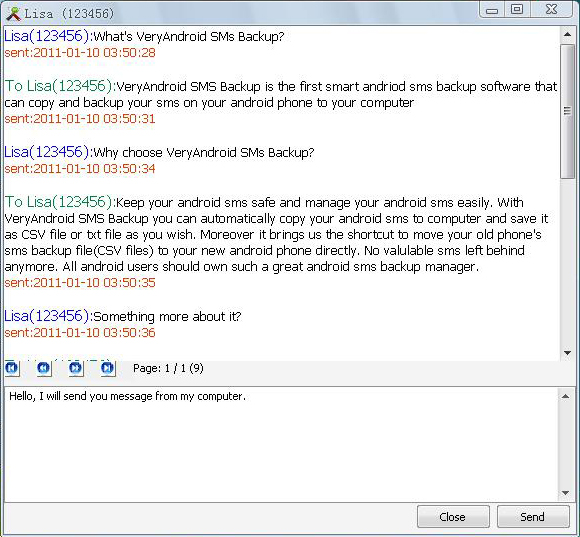
Task: Click the conversation history scrollbar thumb
Action: (567, 111)
